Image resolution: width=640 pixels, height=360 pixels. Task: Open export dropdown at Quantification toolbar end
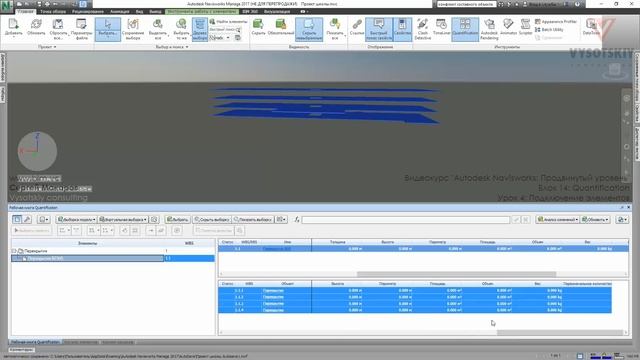622,220
